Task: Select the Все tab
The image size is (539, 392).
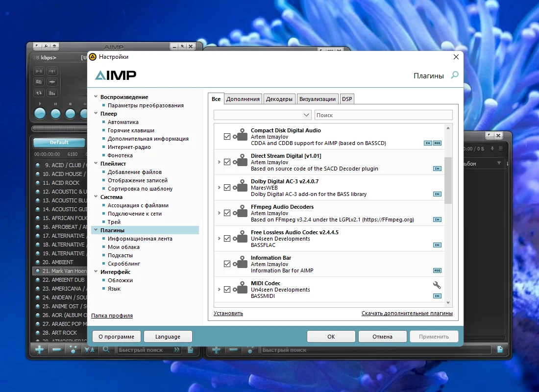Action: tap(216, 98)
